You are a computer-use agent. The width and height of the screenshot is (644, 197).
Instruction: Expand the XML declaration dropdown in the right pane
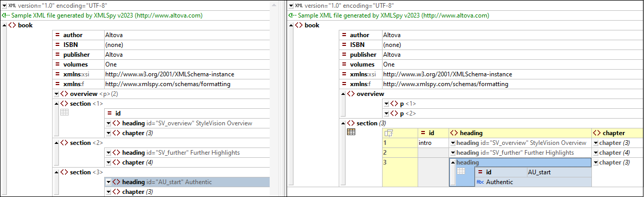291,6
